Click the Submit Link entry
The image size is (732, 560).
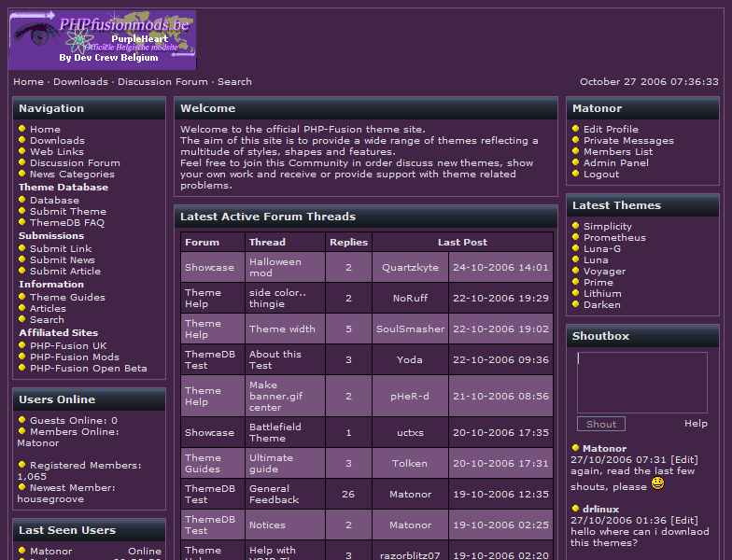(61, 248)
